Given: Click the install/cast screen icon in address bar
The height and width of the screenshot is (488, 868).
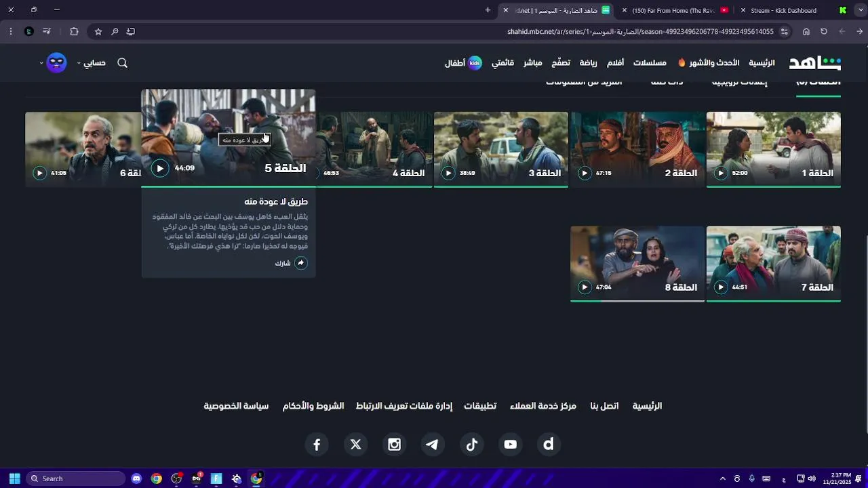Looking at the screenshot, I should point(131,31).
